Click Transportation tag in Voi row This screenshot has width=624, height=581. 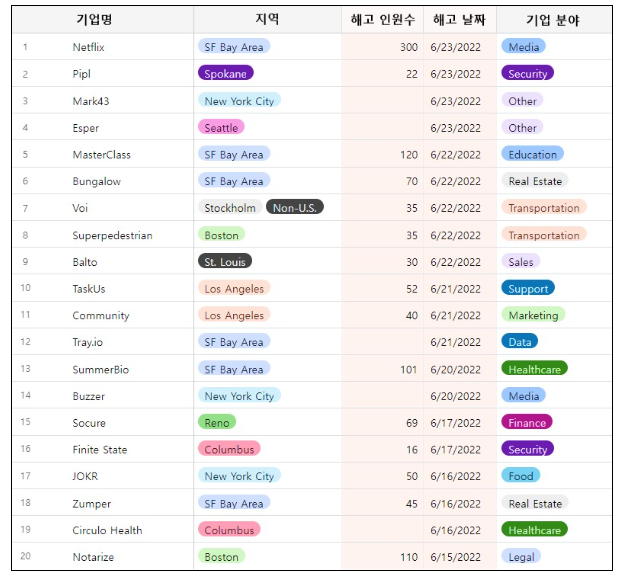[544, 207]
